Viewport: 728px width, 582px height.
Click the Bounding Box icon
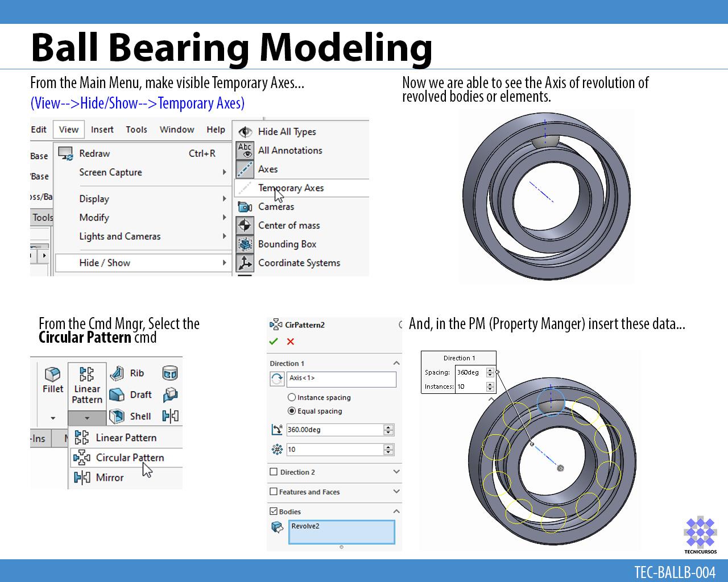click(x=245, y=244)
